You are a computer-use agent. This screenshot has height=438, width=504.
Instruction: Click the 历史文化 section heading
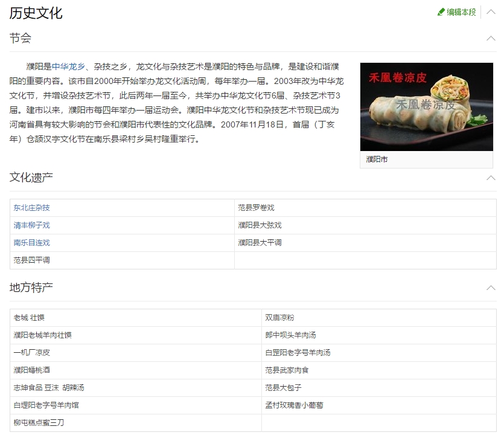pyautogui.click(x=36, y=13)
